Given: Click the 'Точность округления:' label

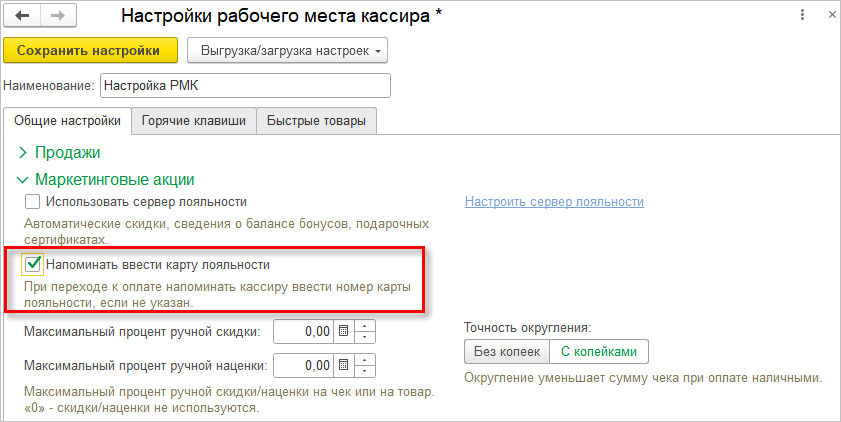Looking at the screenshot, I should pyautogui.click(x=528, y=328).
